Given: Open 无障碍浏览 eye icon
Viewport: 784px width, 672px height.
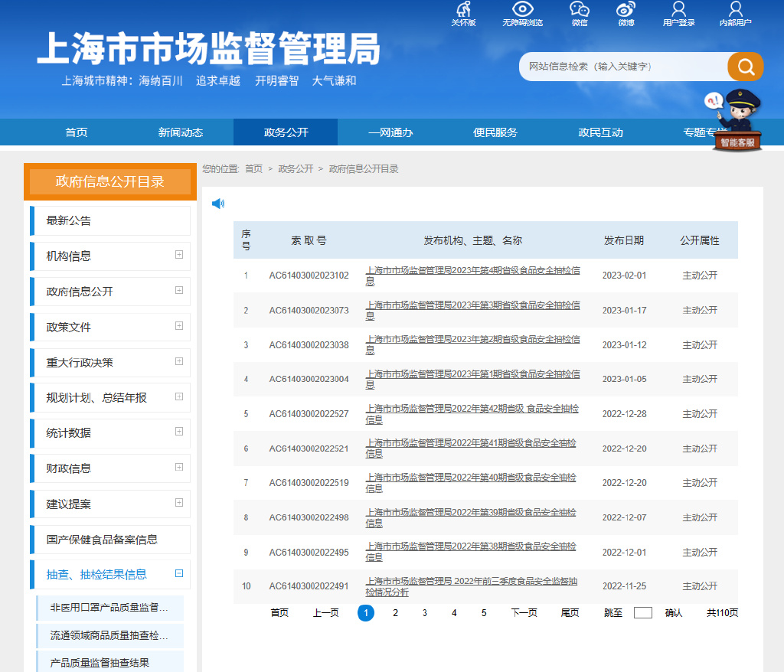Looking at the screenshot, I should [522, 10].
